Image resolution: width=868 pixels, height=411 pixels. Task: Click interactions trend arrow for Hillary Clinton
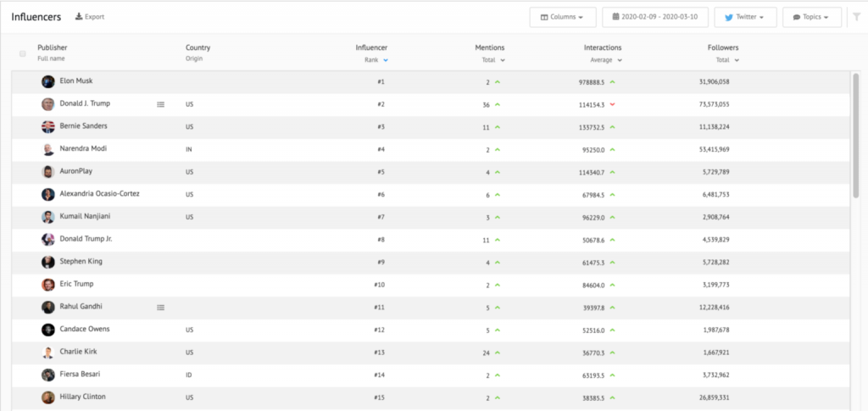[x=612, y=397]
